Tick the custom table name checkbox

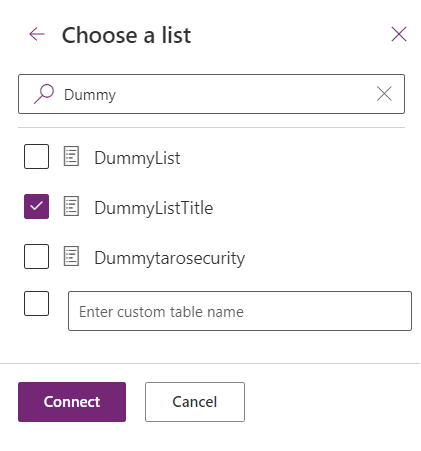36,303
